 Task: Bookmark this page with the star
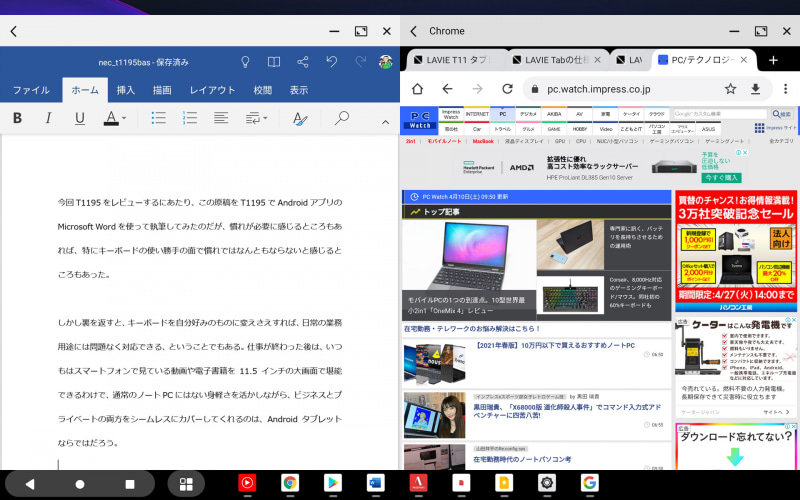pyautogui.click(x=731, y=89)
